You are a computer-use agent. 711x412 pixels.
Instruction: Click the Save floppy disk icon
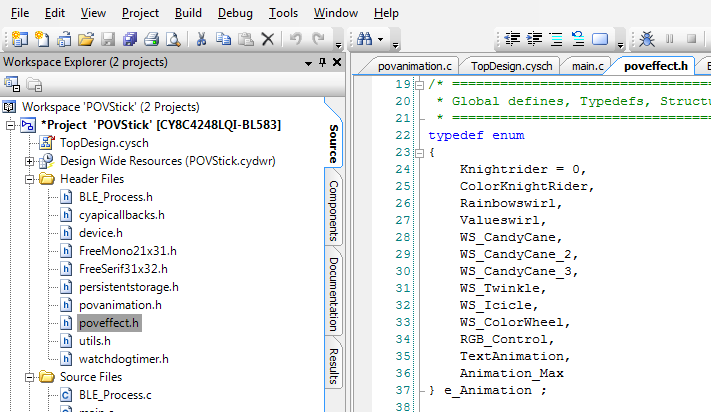pyautogui.click(x=107, y=39)
